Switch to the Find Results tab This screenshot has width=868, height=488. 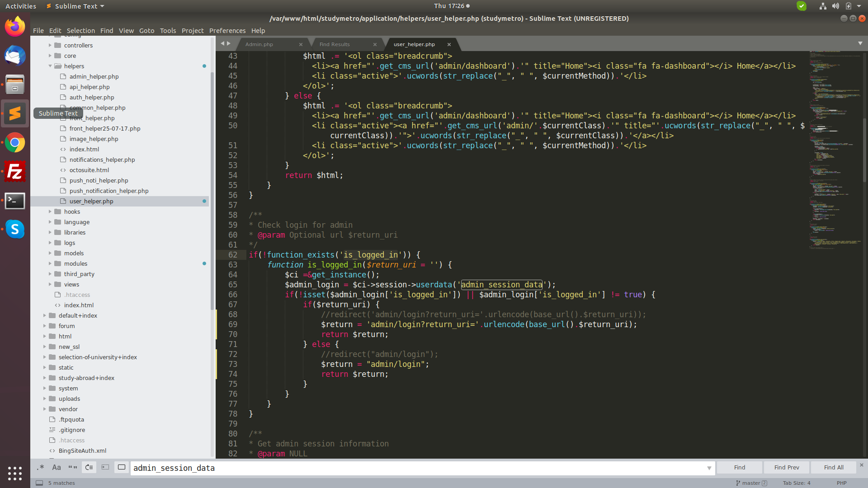click(x=335, y=44)
